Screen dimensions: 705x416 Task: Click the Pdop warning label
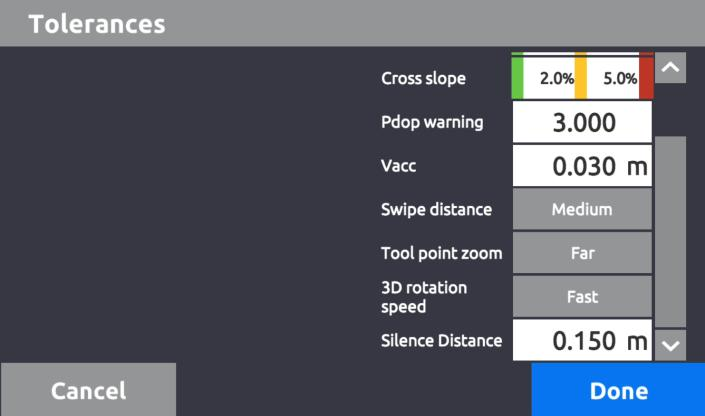pyautogui.click(x=432, y=123)
